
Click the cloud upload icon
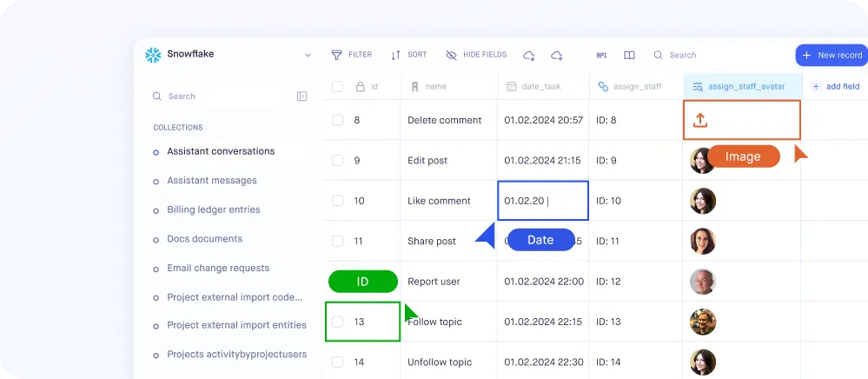click(x=557, y=56)
